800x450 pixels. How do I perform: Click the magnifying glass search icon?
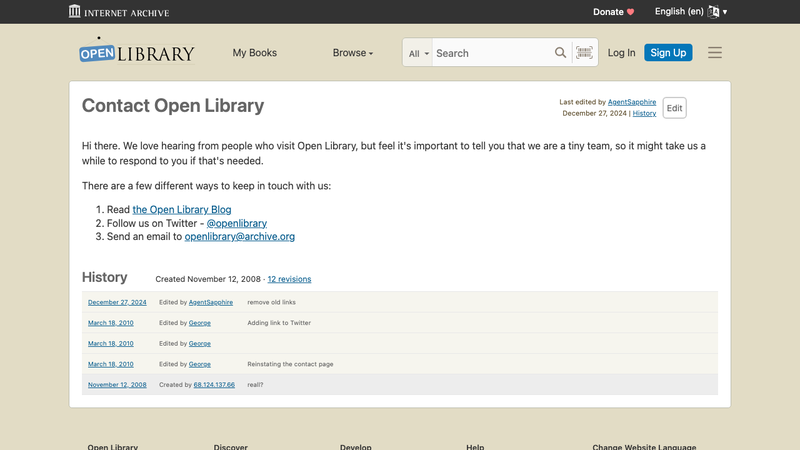click(x=560, y=53)
